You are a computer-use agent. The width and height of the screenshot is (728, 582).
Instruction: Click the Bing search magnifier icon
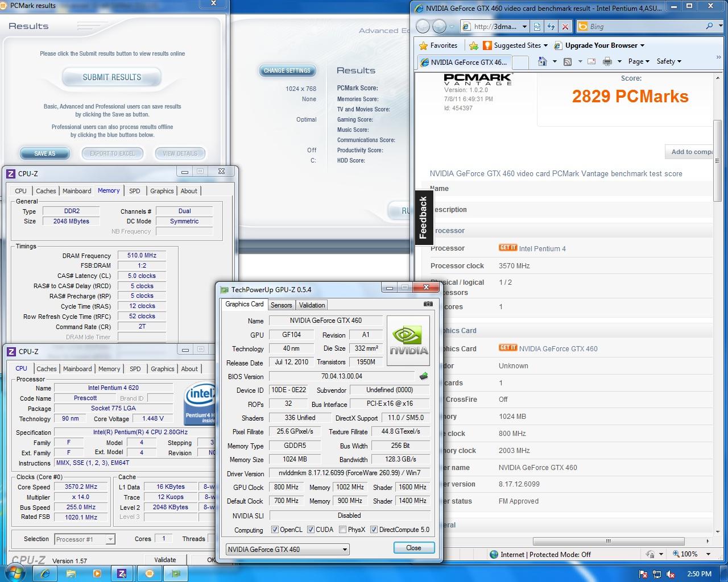point(709,26)
